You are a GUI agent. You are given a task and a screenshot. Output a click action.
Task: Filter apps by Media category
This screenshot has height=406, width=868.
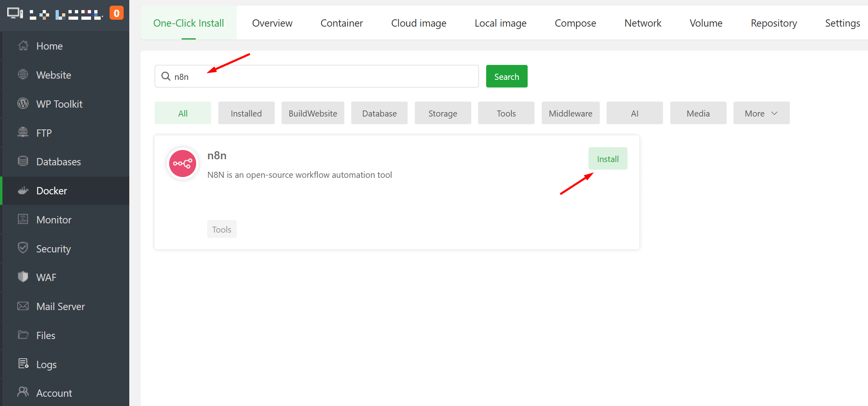click(x=698, y=113)
